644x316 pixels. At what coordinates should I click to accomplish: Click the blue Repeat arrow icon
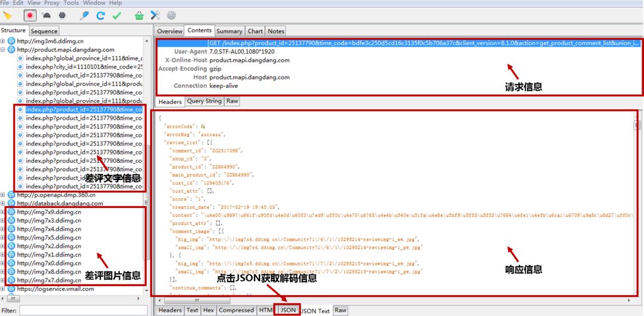coord(101,16)
